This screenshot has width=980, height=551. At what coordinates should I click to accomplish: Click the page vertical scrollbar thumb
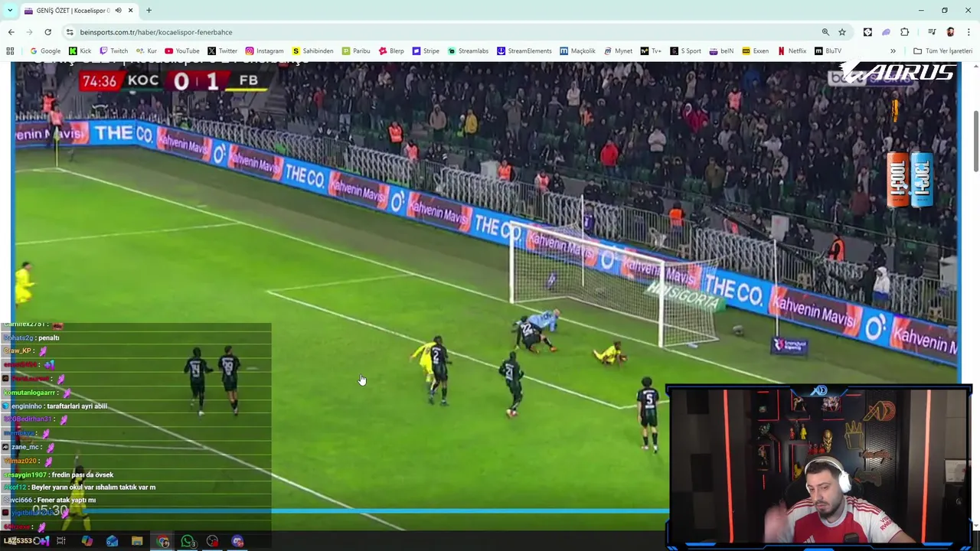pos(975,141)
